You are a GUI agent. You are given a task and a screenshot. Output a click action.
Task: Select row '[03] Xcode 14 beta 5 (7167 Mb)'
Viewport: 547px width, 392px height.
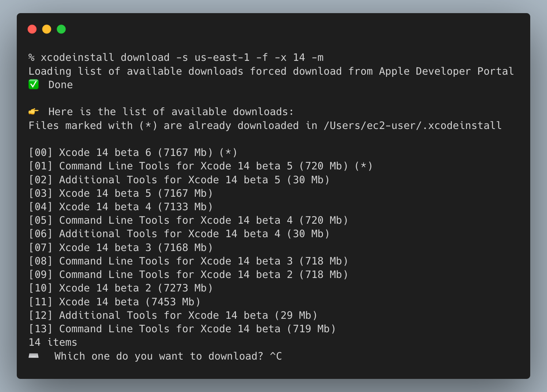click(x=121, y=193)
